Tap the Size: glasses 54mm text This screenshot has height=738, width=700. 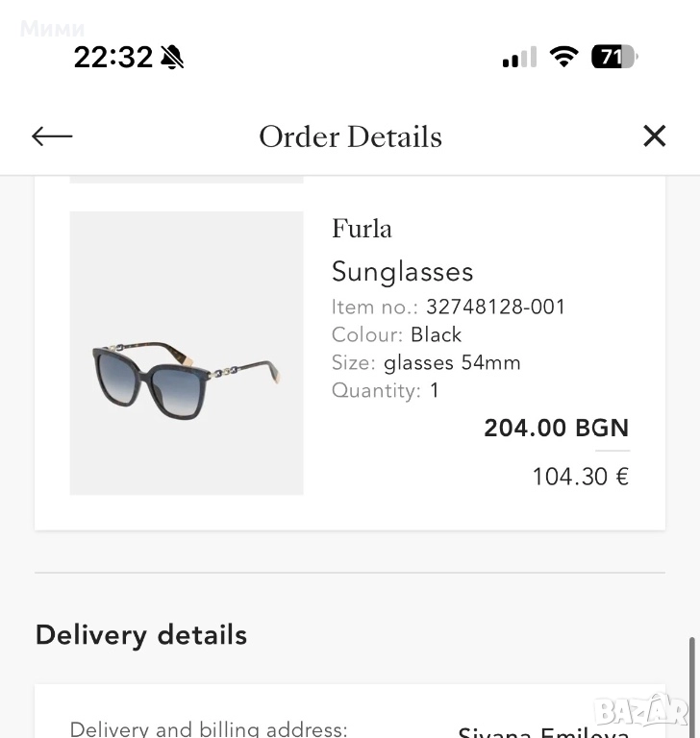coord(426,362)
